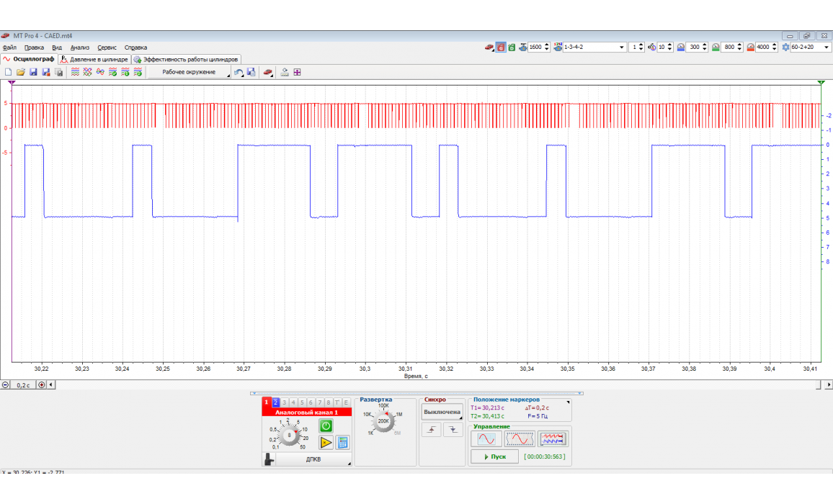Switch to Давление в цилиндре tab
Screen dimensions: 833x504
tap(94, 59)
